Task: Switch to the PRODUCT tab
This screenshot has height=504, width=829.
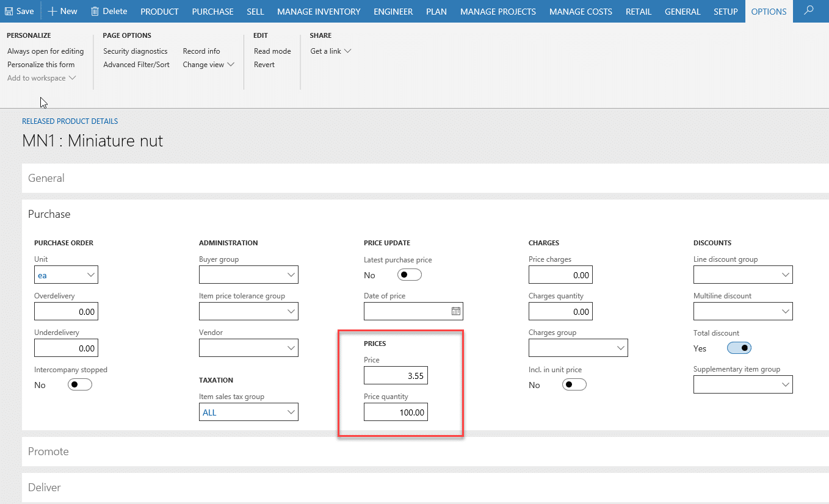Action: [159, 12]
